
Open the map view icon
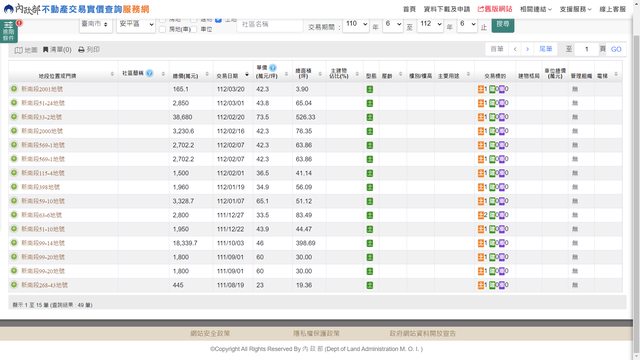click(x=18, y=50)
